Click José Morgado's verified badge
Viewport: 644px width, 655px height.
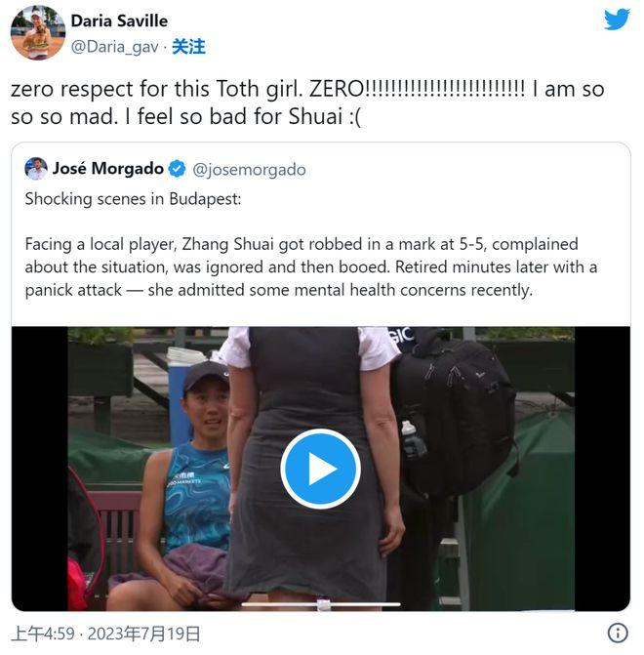tap(177, 169)
